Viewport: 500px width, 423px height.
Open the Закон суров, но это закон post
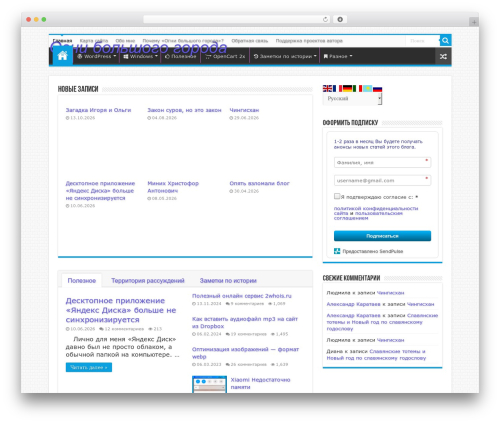point(184,110)
